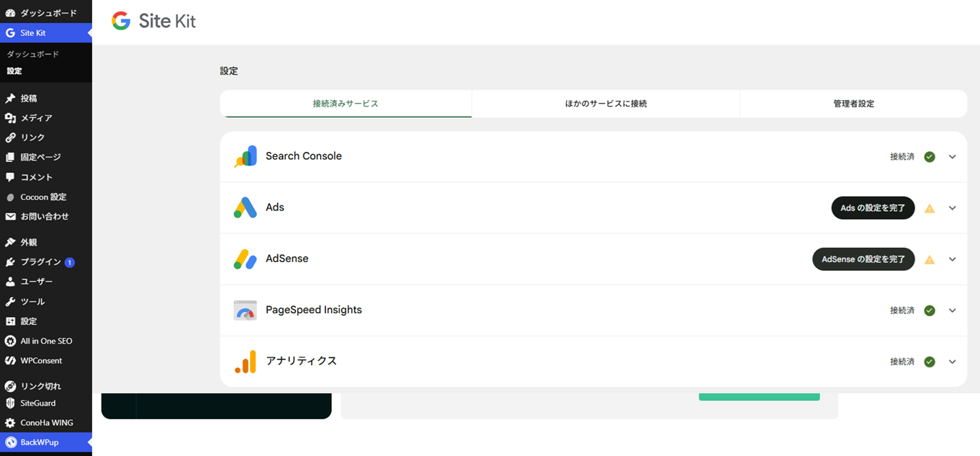The height and width of the screenshot is (456, 980).
Task: Expand the Search Console row chevron
Action: (952, 156)
